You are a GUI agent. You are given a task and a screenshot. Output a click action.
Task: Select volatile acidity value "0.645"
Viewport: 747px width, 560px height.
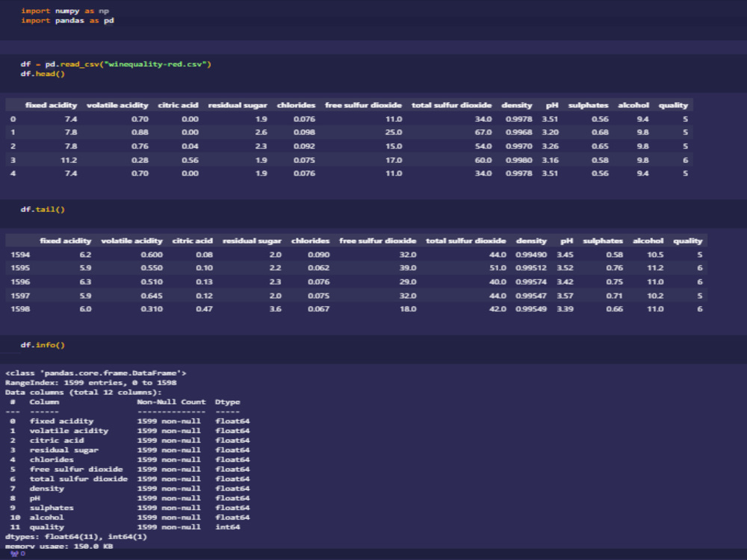(152, 296)
